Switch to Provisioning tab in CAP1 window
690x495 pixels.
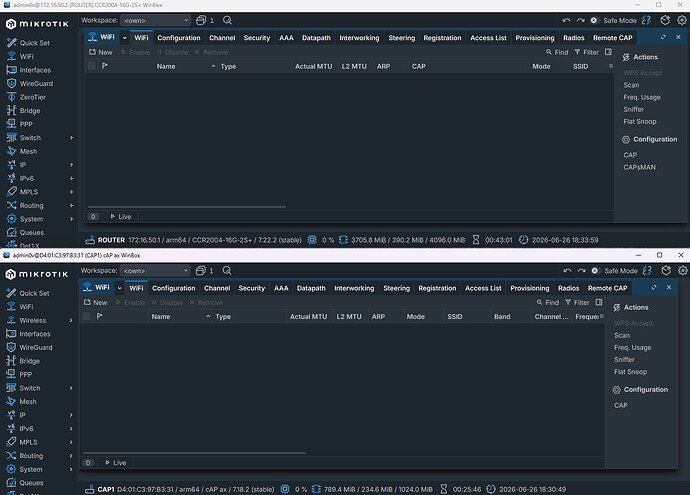click(x=529, y=288)
